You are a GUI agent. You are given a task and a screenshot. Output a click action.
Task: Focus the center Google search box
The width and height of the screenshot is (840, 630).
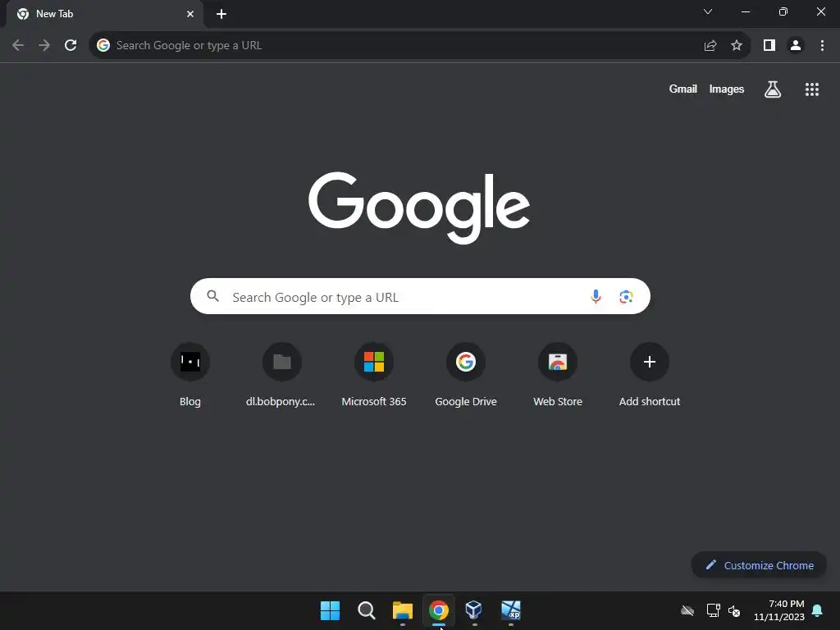pos(420,296)
